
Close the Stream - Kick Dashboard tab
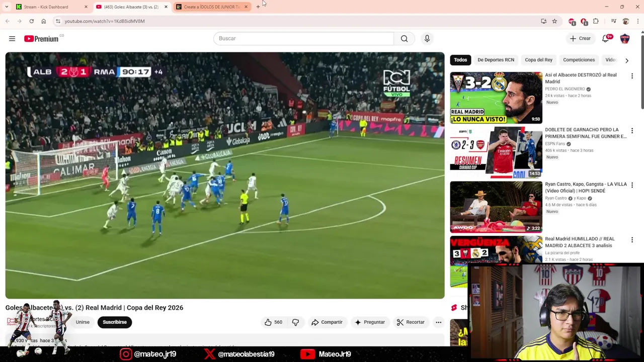point(86,7)
